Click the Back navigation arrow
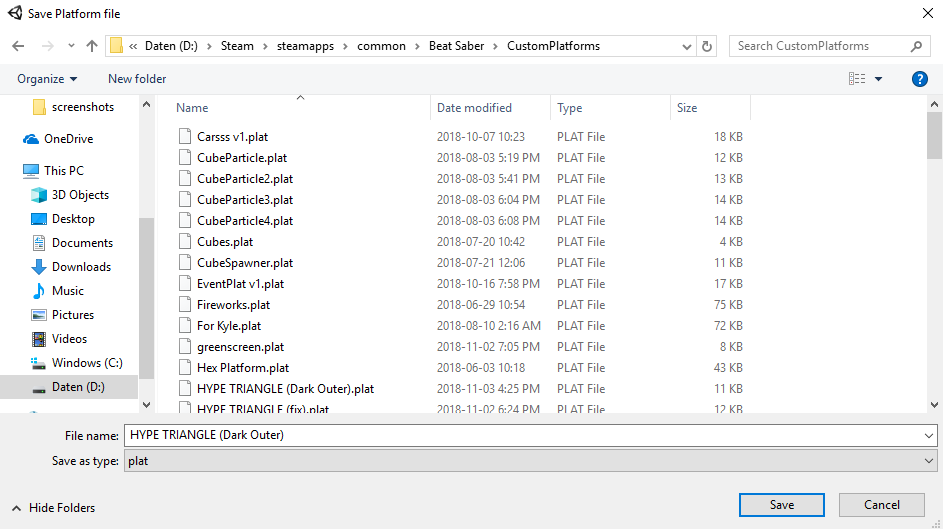Viewport: 943px width, 529px height. (17, 46)
